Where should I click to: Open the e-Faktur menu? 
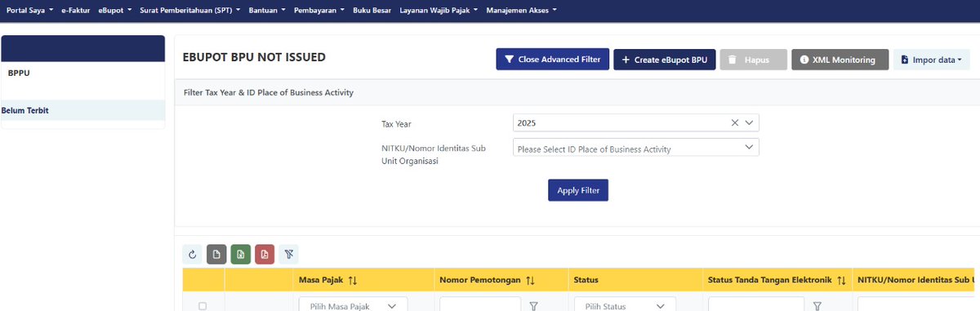tap(75, 11)
